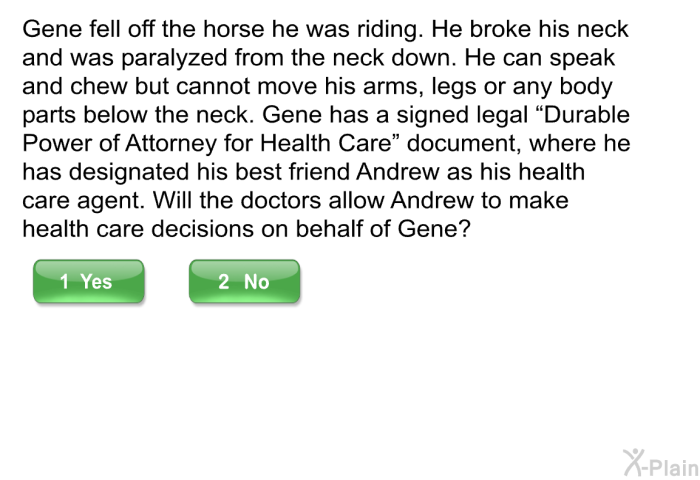
Task: Click the number 1 on Yes button
Action: 64,282
